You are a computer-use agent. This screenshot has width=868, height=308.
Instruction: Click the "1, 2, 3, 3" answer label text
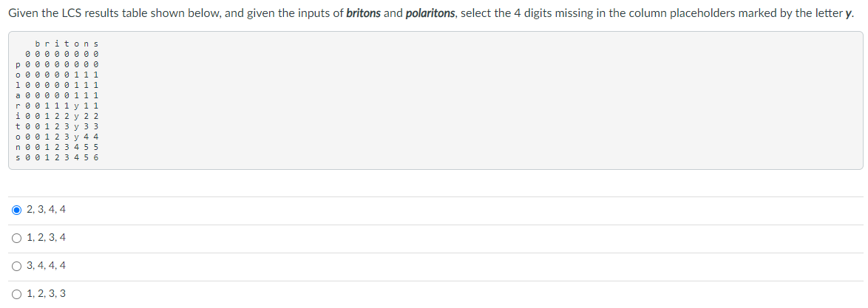point(46,294)
